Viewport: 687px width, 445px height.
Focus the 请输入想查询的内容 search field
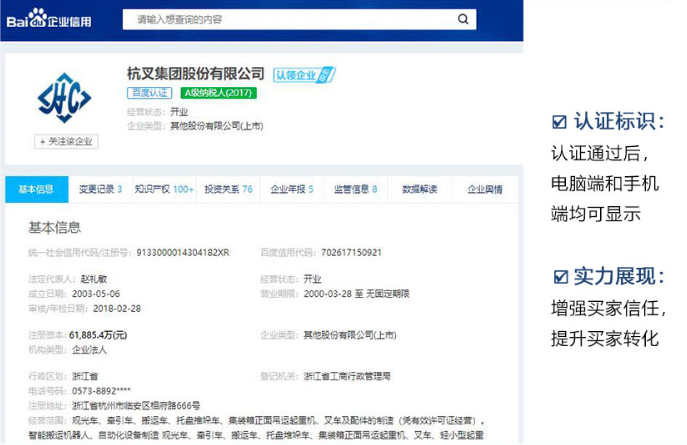click(299, 19)
